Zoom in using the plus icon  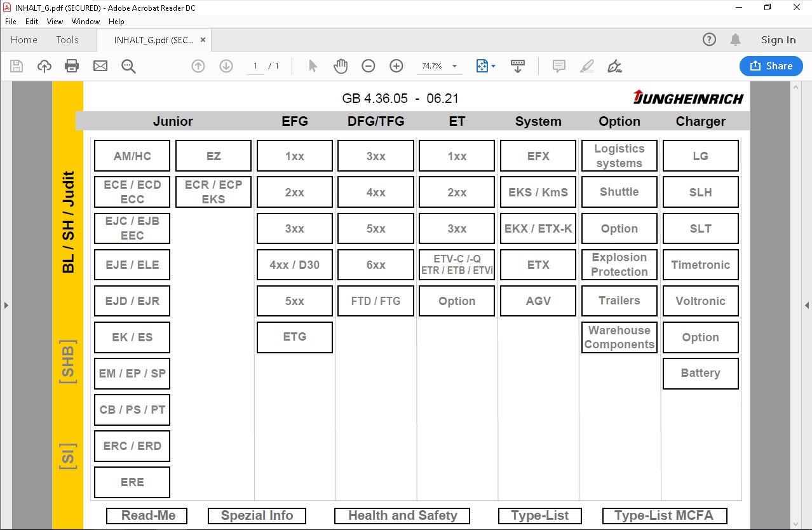tap(396, 65)
